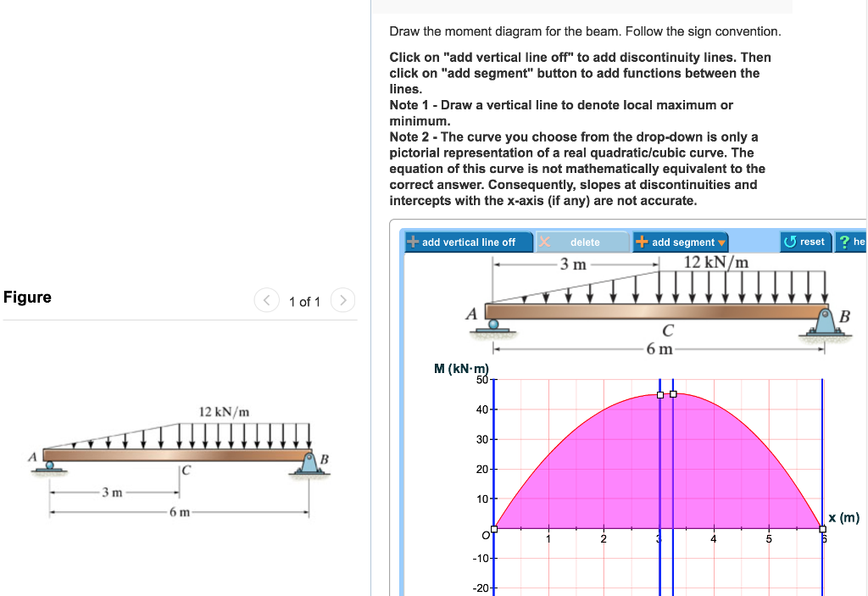Open the help question mark icon
Screen dimensions: 868x596
pyautogui.click(x=844, y=242)
